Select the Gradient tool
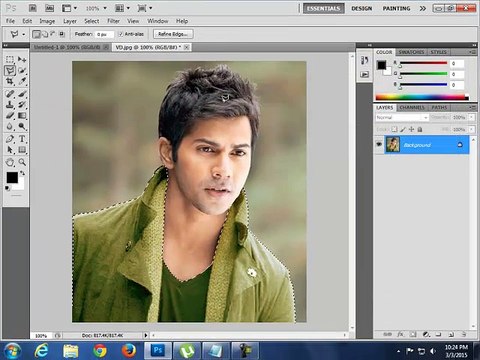The height and width of the screenshot is (360, 480). tap(22, 116)
